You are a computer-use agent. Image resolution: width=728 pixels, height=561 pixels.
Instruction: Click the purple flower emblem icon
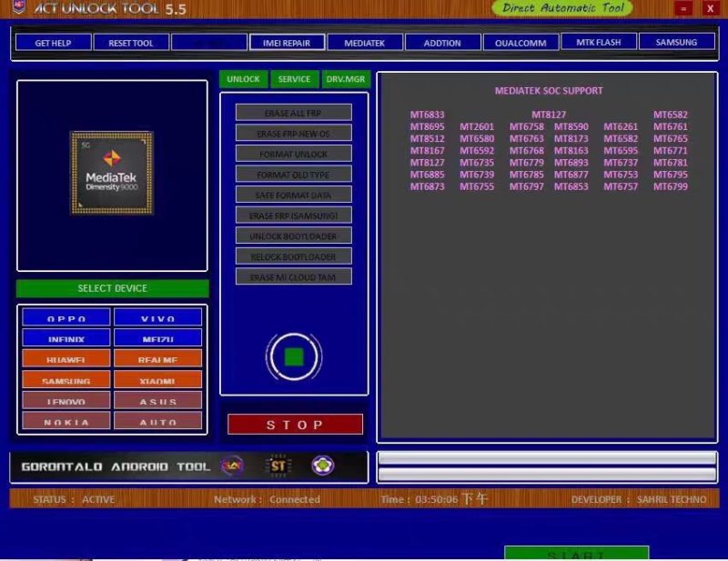(323, 466)
